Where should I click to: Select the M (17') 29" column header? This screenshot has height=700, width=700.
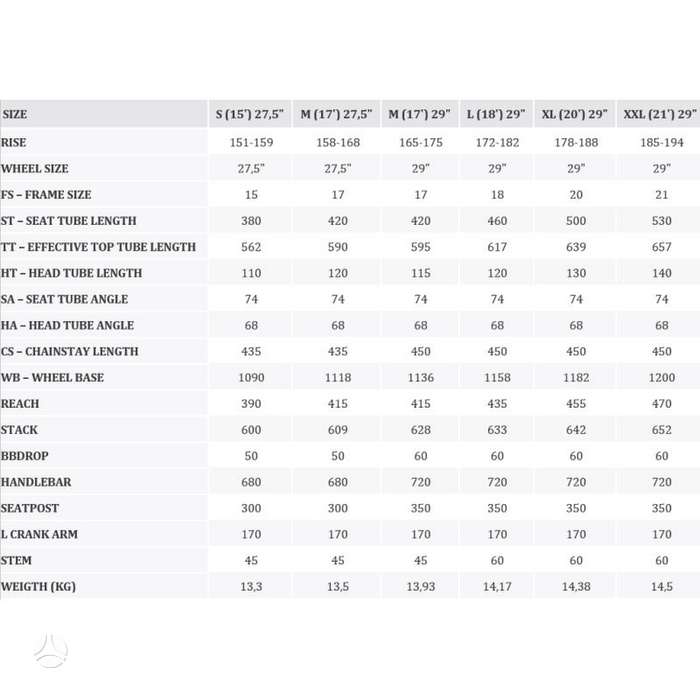click(x=420, y=114)
